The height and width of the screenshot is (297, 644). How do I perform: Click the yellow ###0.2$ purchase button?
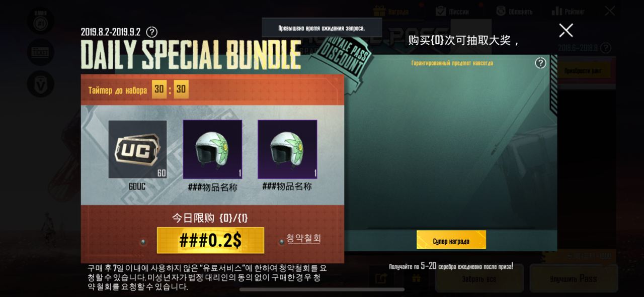210,240
